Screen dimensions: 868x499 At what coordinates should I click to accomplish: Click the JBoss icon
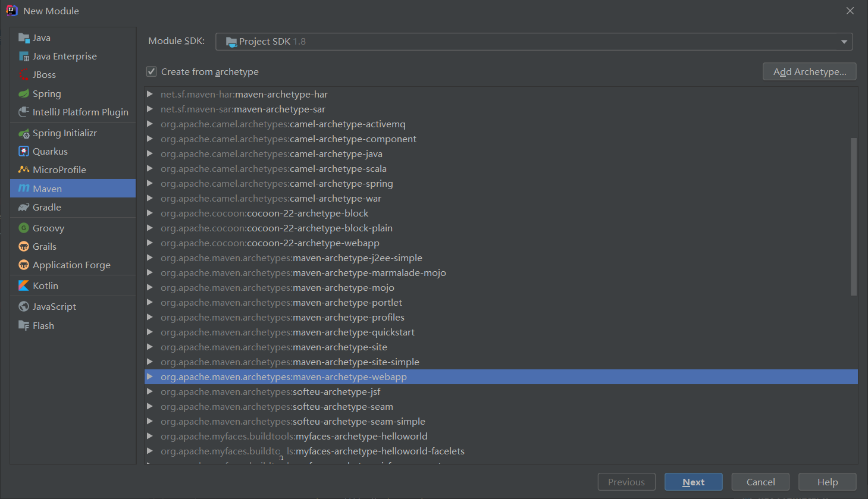[x=24, y=75]
